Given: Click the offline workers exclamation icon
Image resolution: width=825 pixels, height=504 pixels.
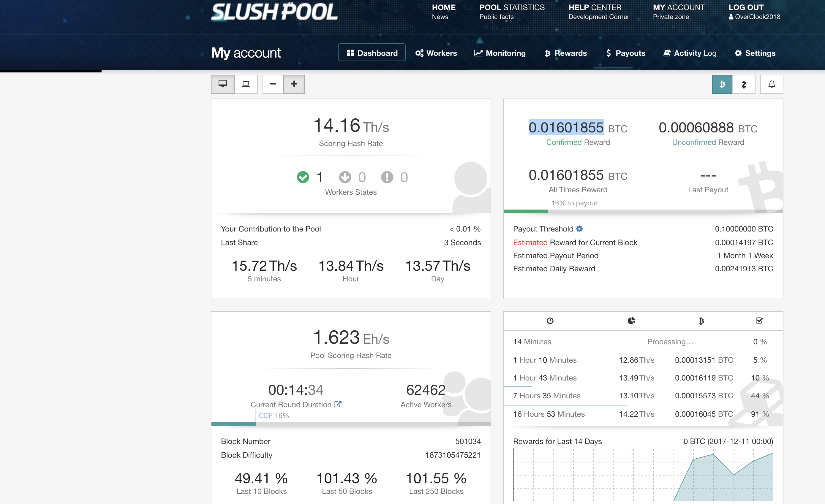Looking at the screenshot, I should click(387, 177).
